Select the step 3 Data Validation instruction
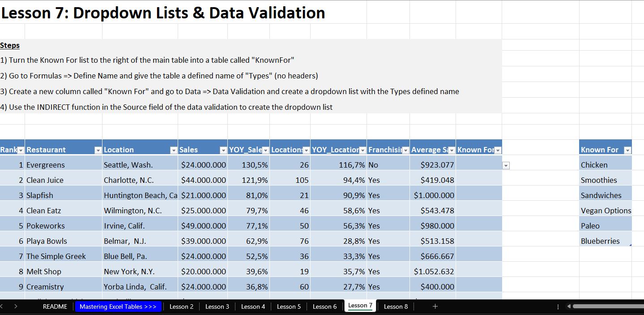The image size is (644, 315). pyautogui.click(x=230, y=91)
